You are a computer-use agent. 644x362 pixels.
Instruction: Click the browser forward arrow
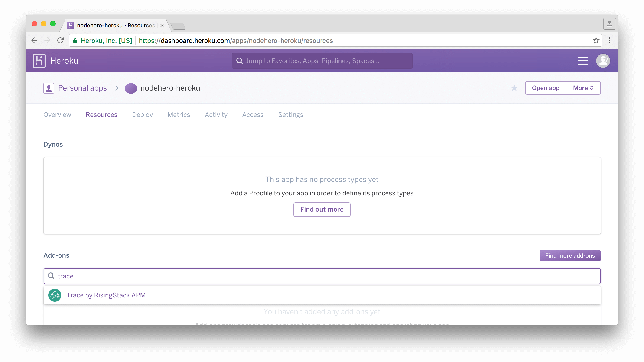coord(47,40)
